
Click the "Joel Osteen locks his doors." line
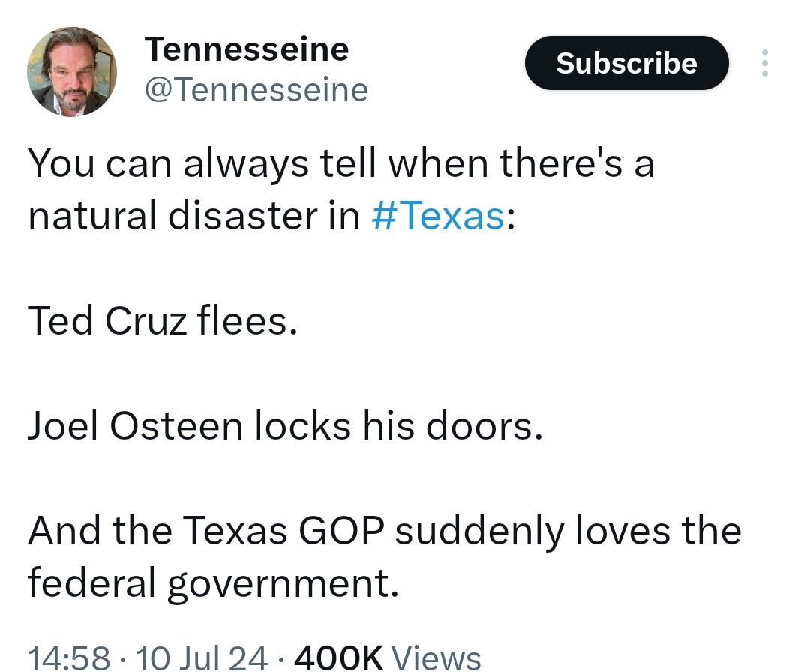pos(284,426)
